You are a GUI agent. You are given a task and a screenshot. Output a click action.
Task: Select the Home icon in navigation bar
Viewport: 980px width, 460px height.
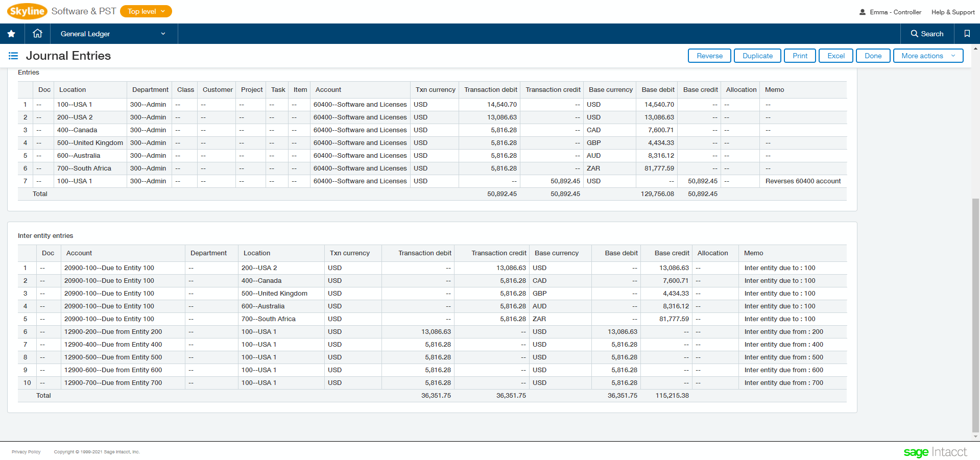37,33
